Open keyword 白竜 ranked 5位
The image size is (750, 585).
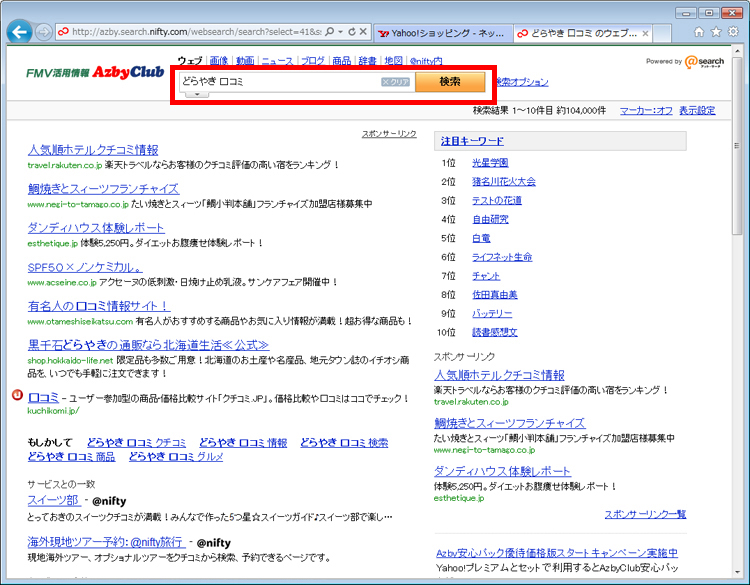click(x=481, y=238)
